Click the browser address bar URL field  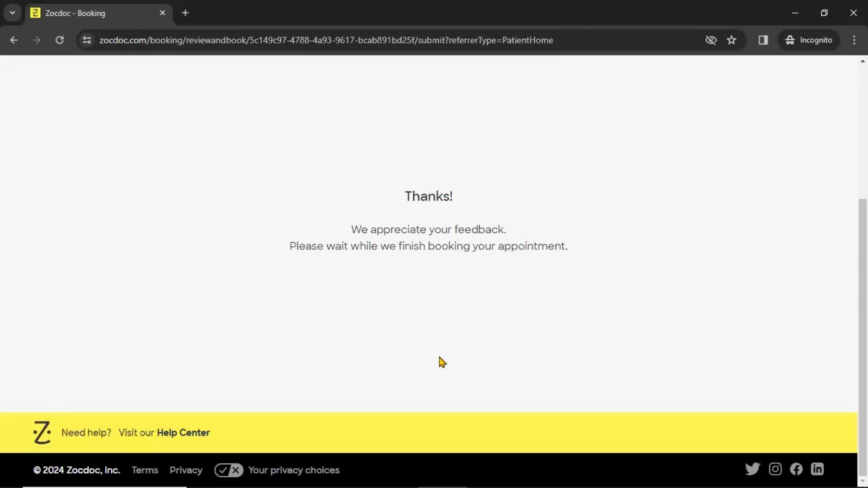tap(326, 40)
